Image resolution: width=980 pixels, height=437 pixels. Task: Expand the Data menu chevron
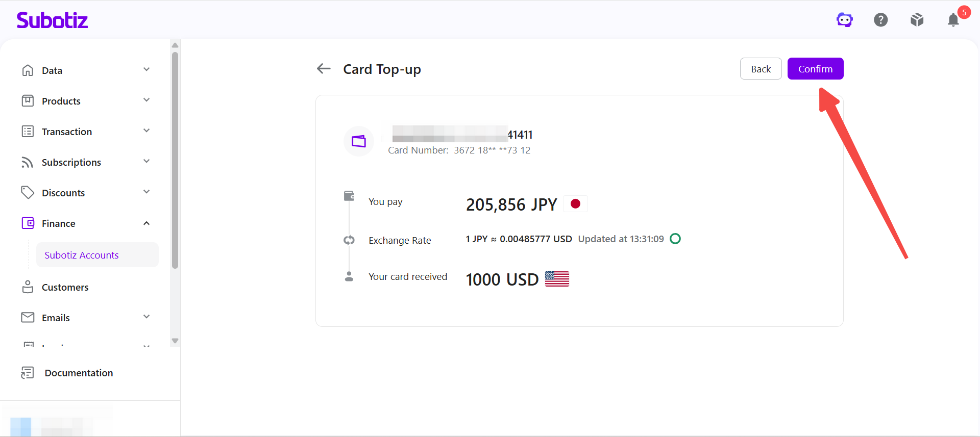pos(146,69)
